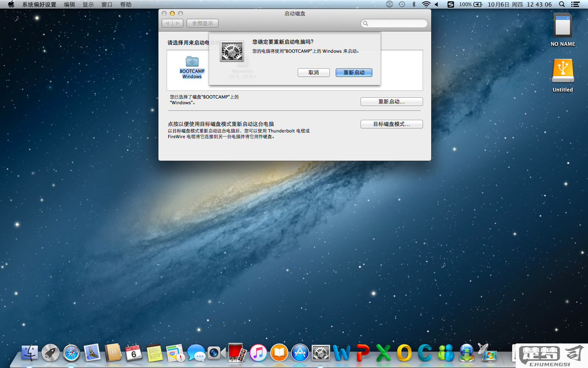Click the battery 100% indicator
Image resolution: width=588 pixels, height=368 pixels.
(470, 4)
